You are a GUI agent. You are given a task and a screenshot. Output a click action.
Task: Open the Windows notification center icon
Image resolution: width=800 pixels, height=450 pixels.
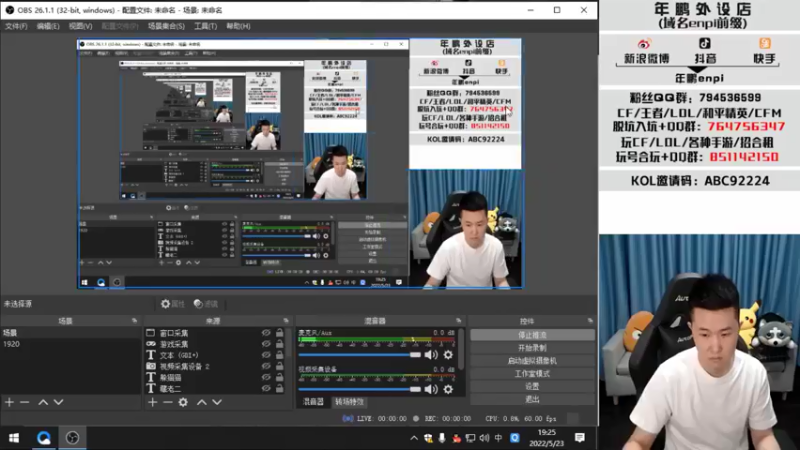[580, 438]
